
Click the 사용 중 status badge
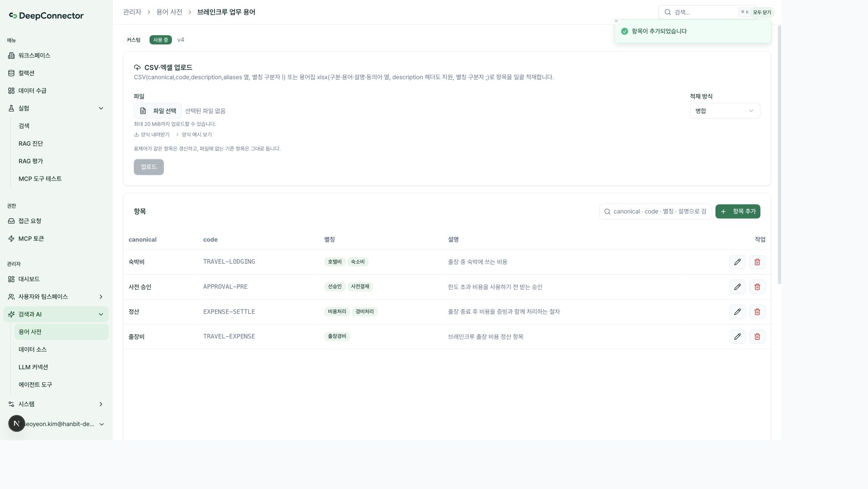(x=160, y=40)
